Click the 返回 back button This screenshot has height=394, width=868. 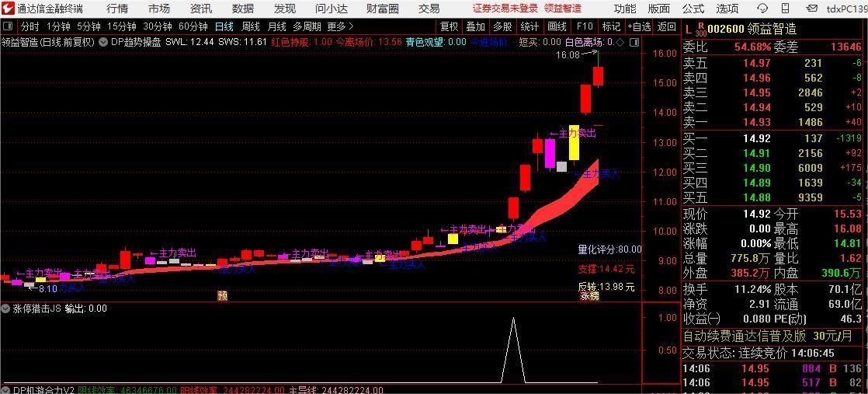click(666, 26)
